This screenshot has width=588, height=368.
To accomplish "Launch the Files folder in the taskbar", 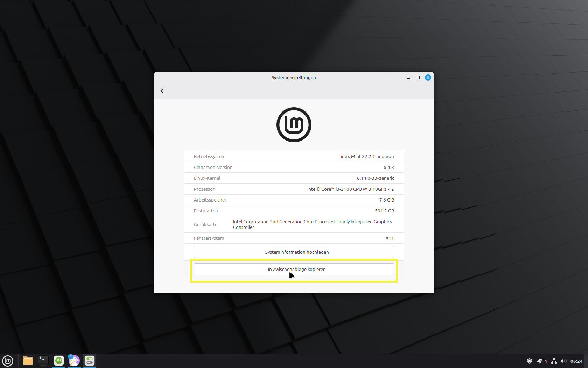I will (28, 361).
